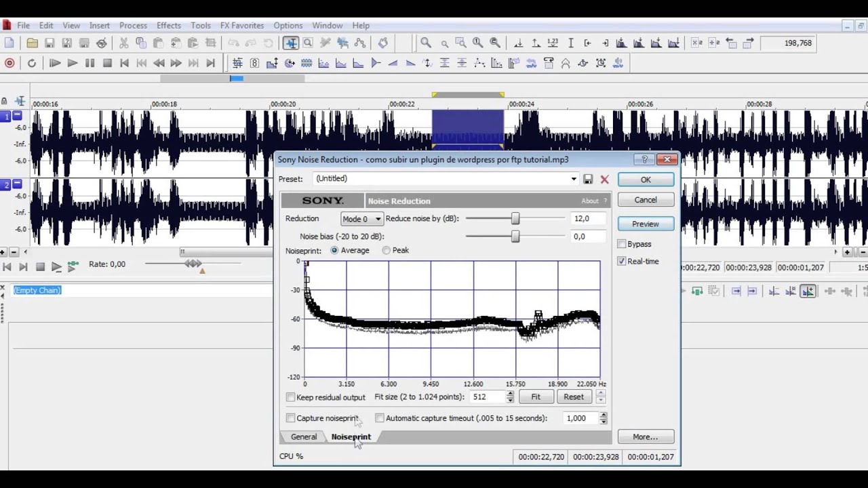Open a file with the folder icon
This screenshot has width=868, height=488.
(x=32, y=43)
